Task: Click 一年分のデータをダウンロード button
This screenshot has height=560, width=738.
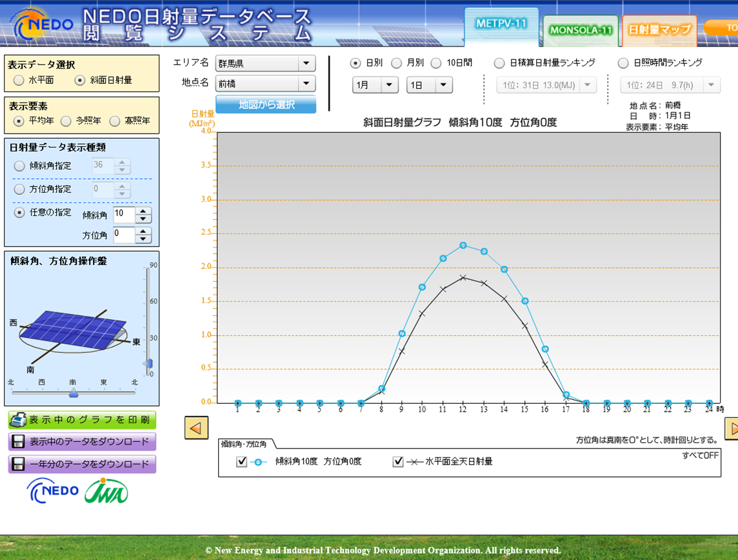Action: pyautogui.click(x=83, y=464)
